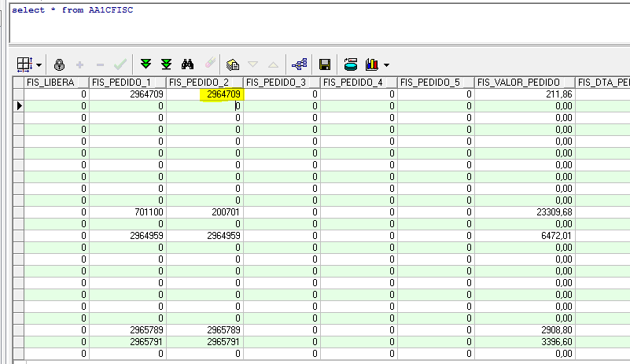Click the colored bar chart icon

(x=372, y=64)
